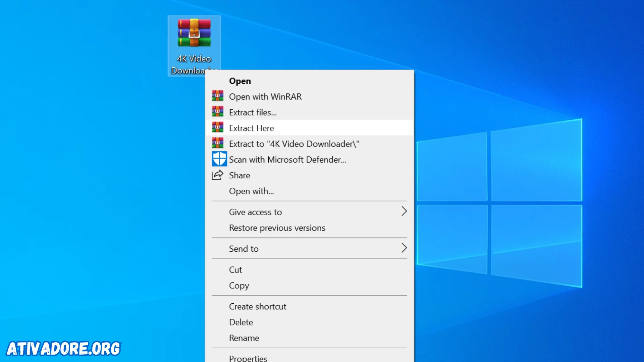Click WinRAR icon beside Extract Here

217,127
